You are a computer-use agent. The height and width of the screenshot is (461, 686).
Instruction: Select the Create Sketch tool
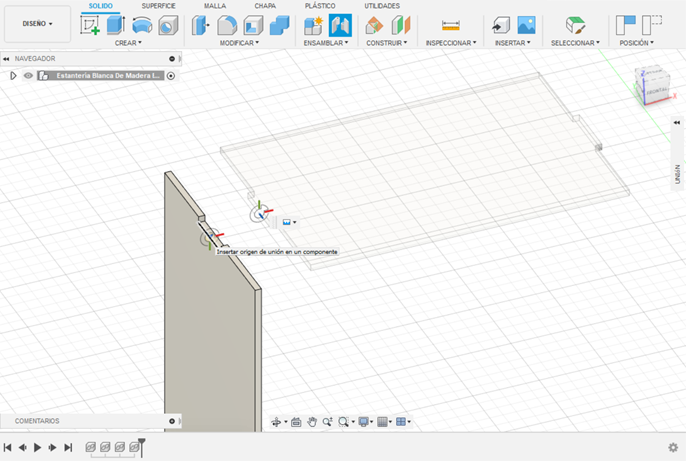pos(90,25)
